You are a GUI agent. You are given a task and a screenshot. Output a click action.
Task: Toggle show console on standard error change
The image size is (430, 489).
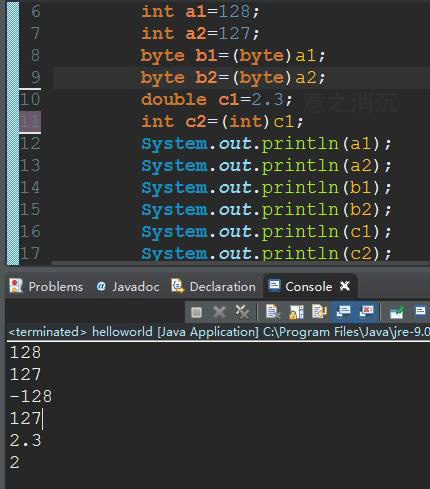pos(366,311)
